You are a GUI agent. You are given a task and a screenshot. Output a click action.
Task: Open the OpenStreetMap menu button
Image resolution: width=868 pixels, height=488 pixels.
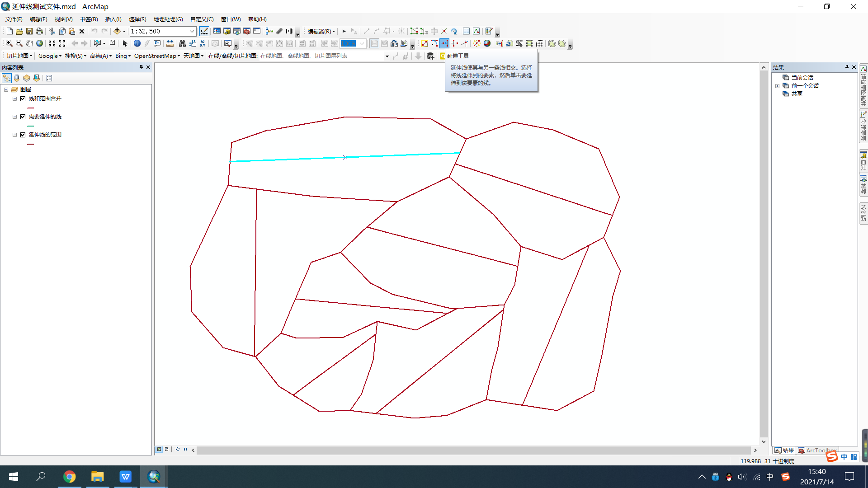click(157, 56)
